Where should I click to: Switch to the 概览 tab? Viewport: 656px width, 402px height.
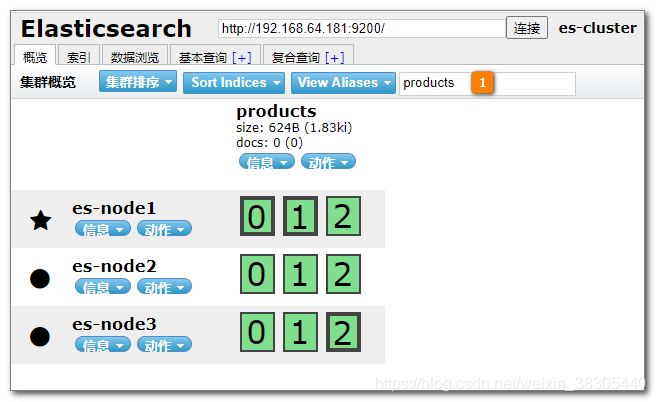tap(35, 56)
